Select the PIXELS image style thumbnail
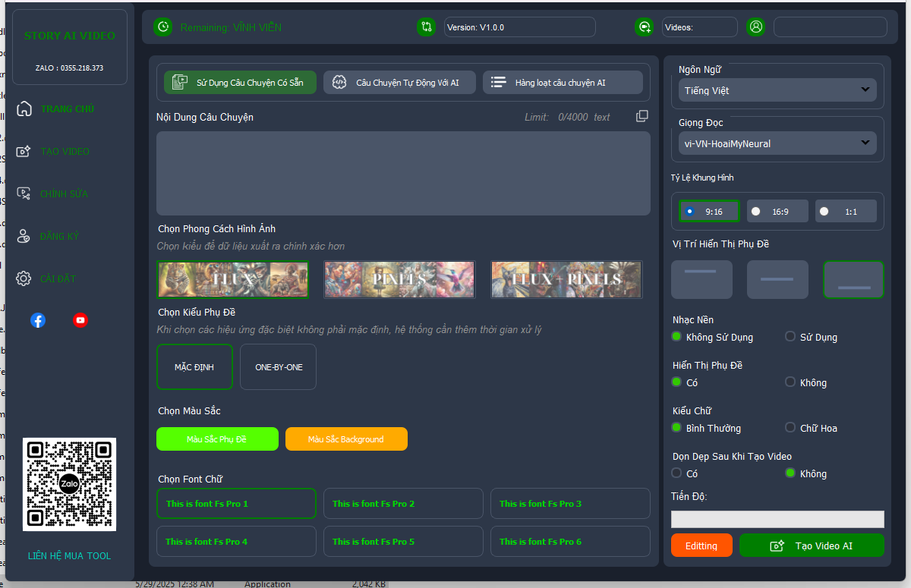This screenshot has height=588, width=911. tap(399, 279)
